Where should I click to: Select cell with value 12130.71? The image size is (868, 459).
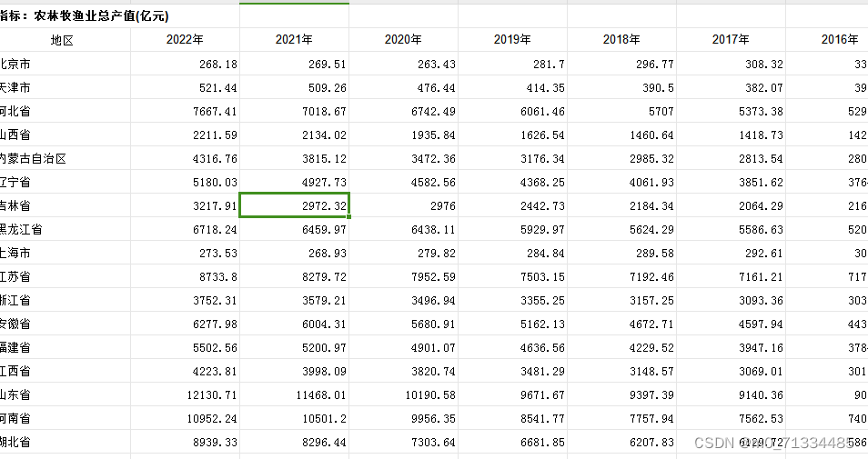point(185,394)
